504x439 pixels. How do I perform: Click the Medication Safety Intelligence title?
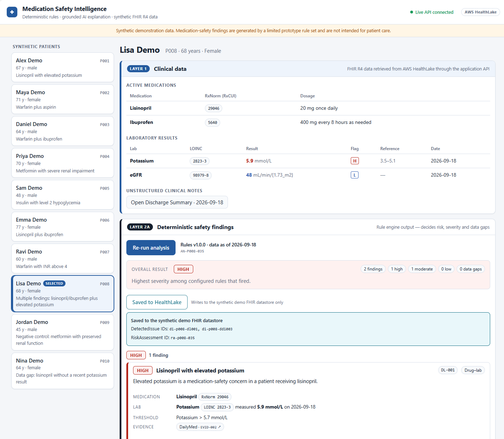coord(64,9)
